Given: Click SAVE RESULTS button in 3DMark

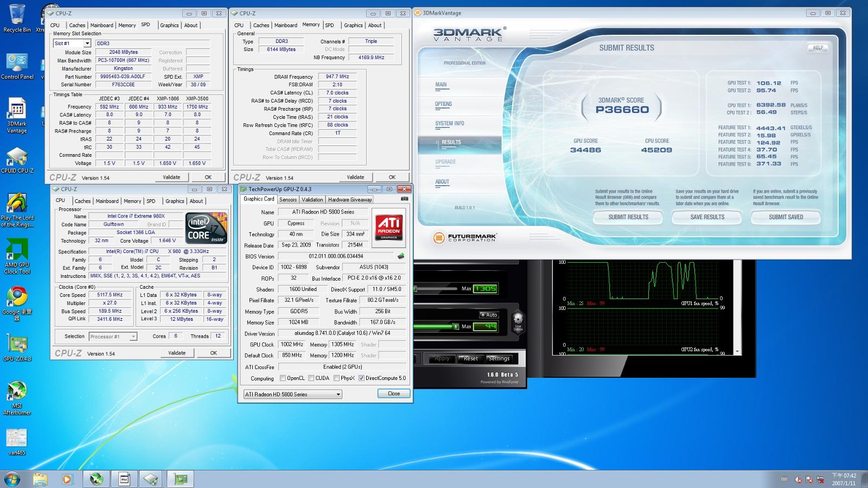Looking at the screenshot, I should coord(707,217).
